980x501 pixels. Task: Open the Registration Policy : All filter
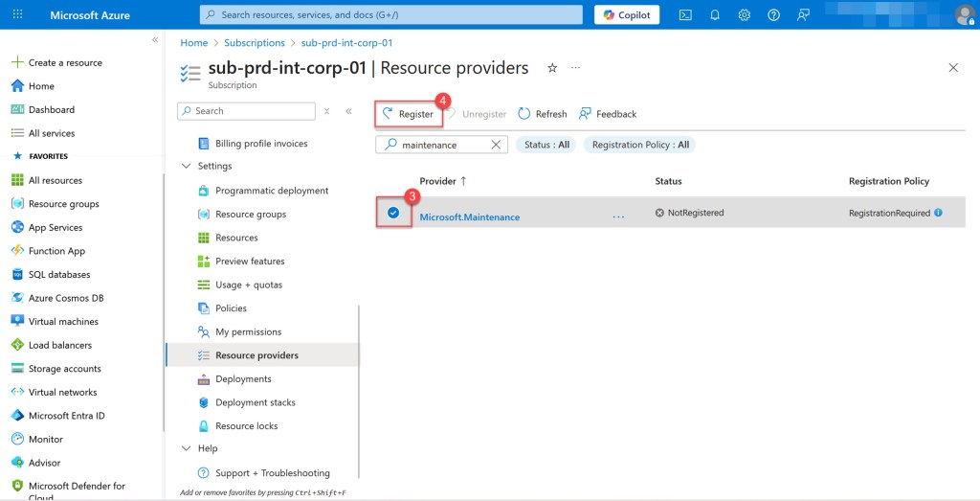(639, 145)
